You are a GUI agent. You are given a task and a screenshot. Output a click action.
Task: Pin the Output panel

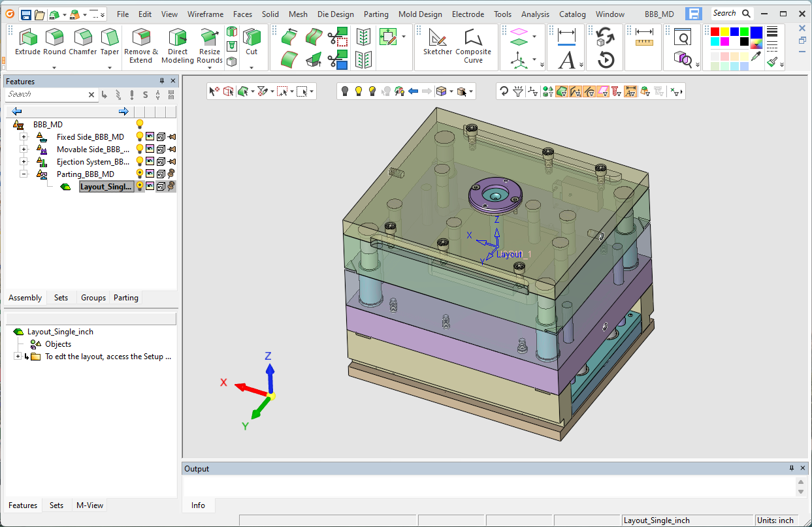coord(792,468)
